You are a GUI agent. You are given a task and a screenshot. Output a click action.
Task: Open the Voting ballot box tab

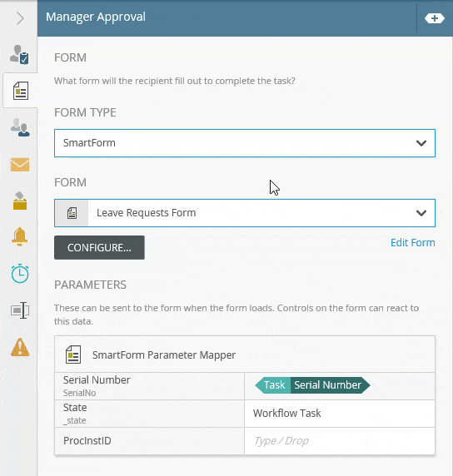coord(20,201)
